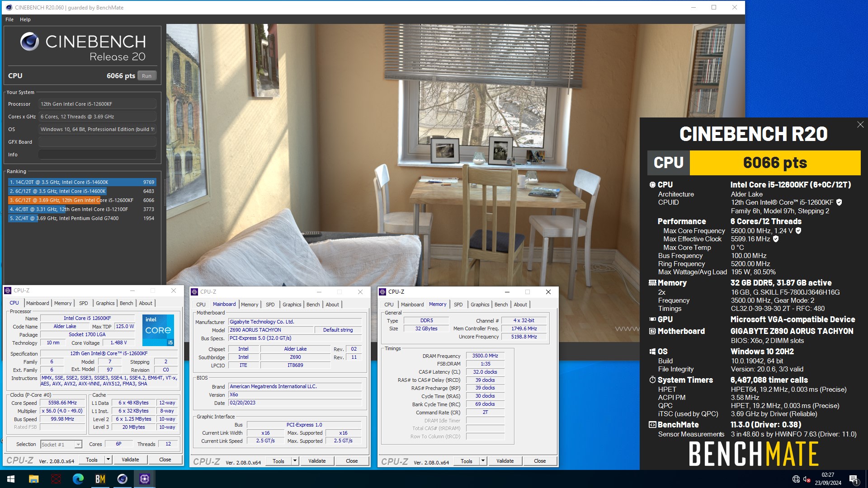Select the Pentium Gold G7400 ranking row

point(82,218)
